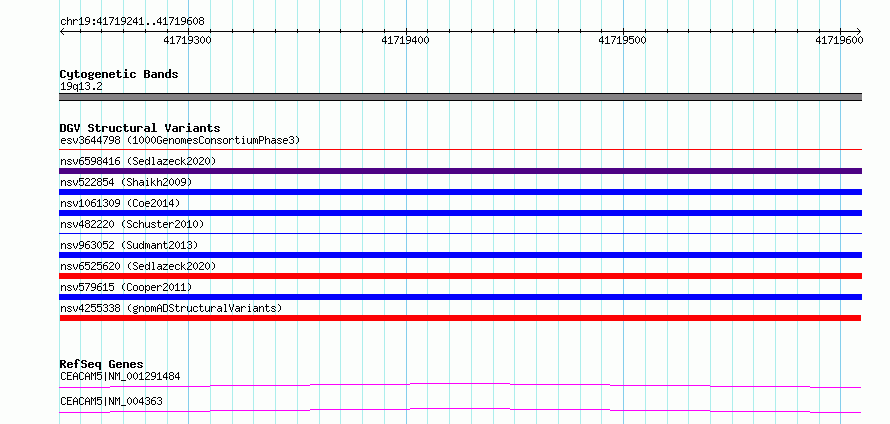
Task: Click nsv963052 (Sudmant2013) label
Action: [x=129, y=245]
